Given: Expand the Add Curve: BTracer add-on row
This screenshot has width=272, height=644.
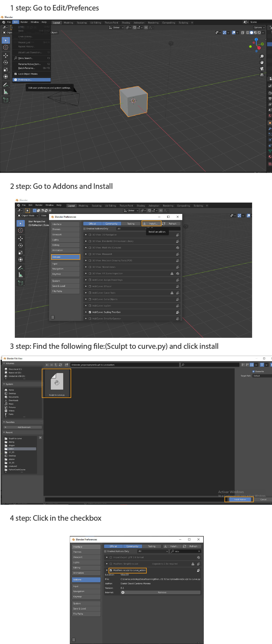Looking at the screenshot, I should point(86,286).
